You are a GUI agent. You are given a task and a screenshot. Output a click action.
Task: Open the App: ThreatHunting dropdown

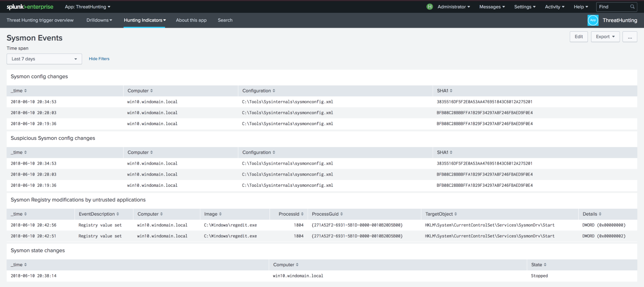88,7
